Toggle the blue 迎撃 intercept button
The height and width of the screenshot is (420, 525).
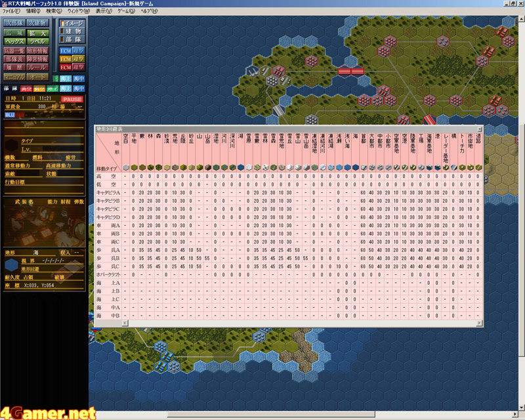(78, 51)
